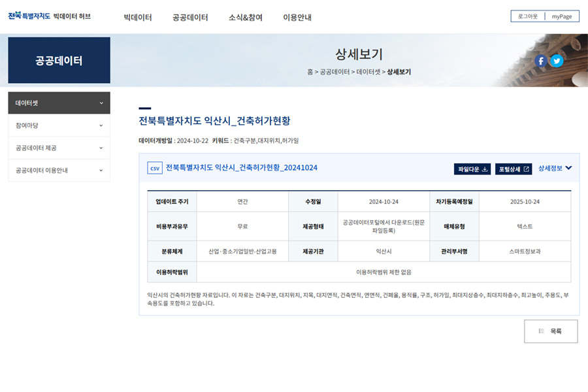Expand the 참여마당 sidebar menu
This screenshot has width=588, height=392.
(59, 125)
